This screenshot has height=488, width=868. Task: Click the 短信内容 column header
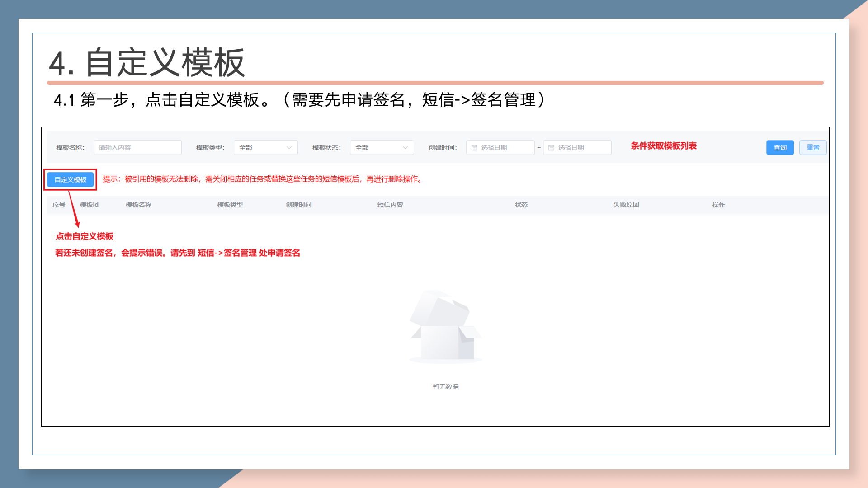390,205
